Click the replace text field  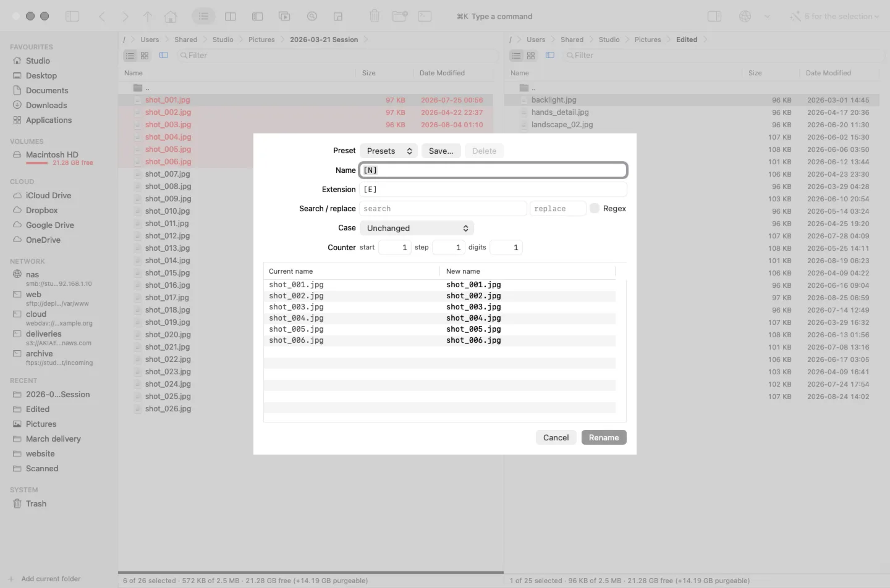pos(557,209)
